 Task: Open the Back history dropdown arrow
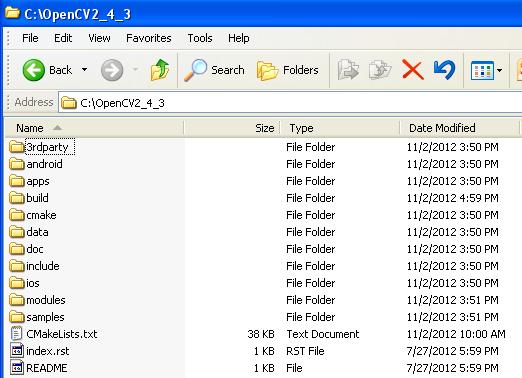85,70
